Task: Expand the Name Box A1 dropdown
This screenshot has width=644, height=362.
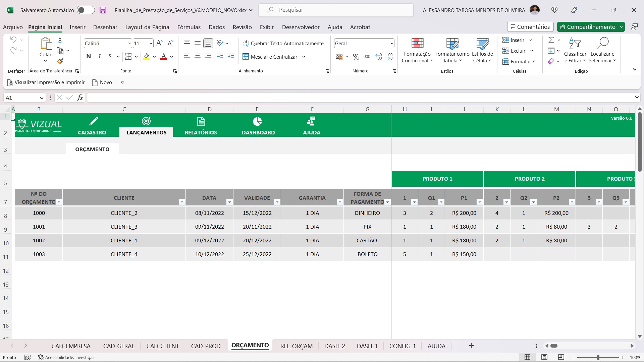Action: coord(42,98)
